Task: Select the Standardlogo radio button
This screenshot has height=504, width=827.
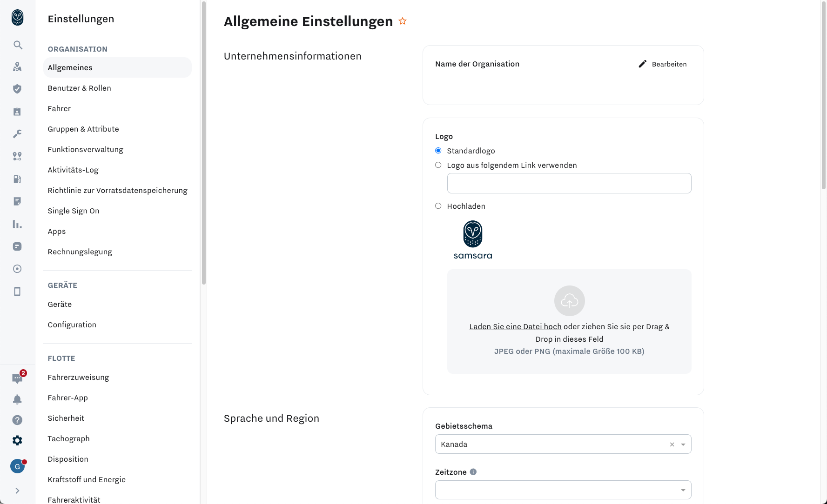Action: tap(438, 151)
